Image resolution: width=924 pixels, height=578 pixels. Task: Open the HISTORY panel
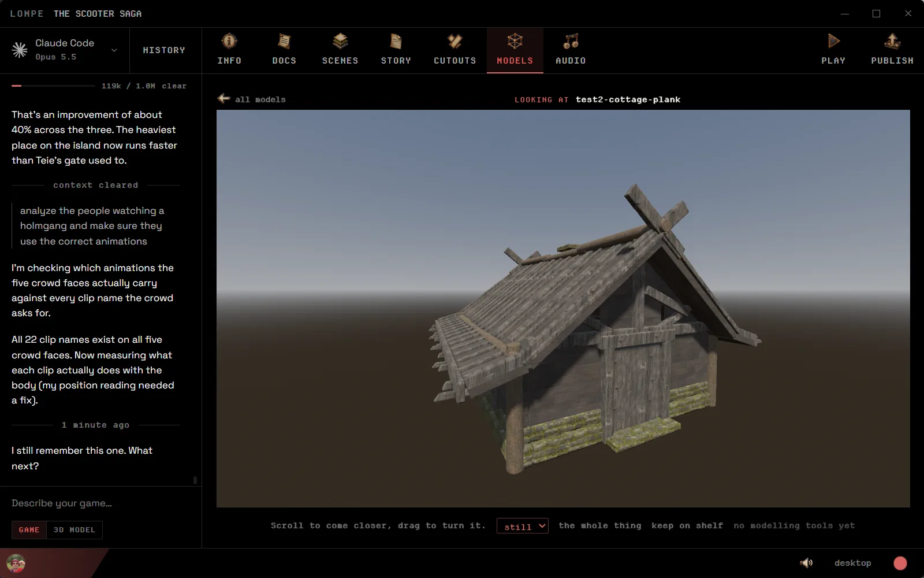click(165, 50)
